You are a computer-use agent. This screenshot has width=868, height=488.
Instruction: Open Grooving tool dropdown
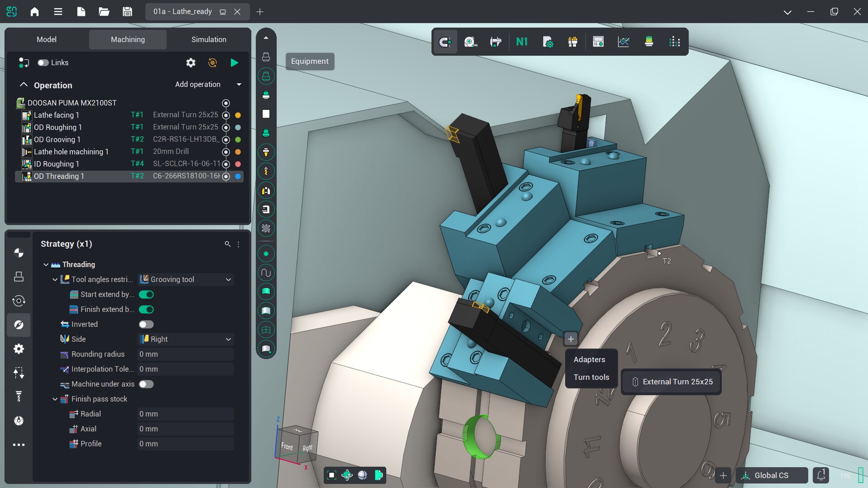(186, 279)
